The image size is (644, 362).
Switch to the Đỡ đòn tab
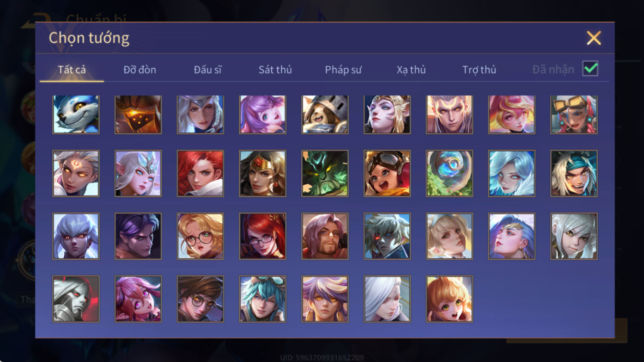[140, 70]
